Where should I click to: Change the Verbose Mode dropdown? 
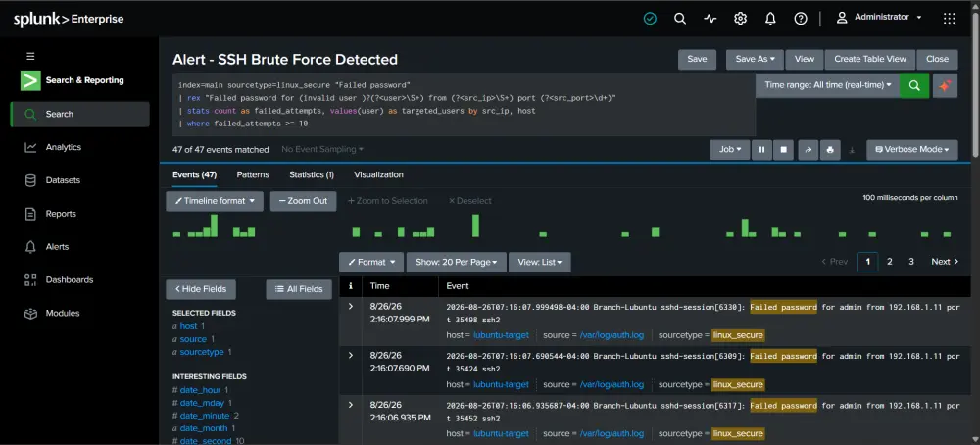pyautogui.click(x=911, y=150)
